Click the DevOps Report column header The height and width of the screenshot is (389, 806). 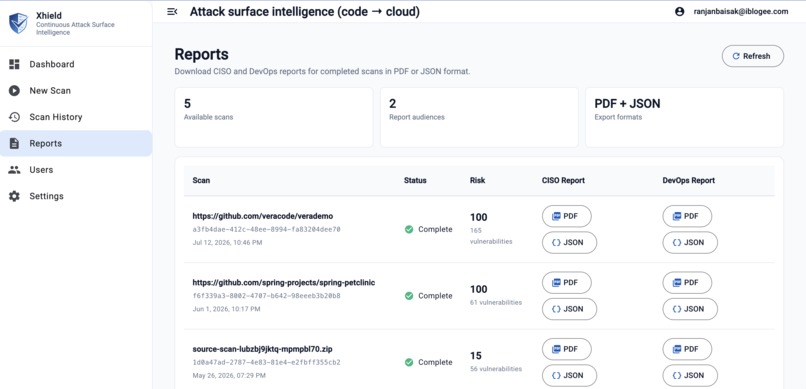click(x=688, y=180)
